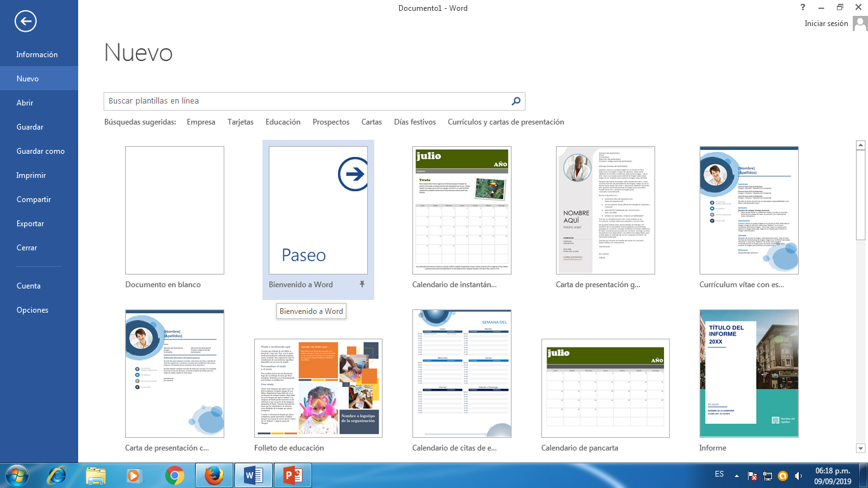This screenshot has width=868, height=488.
Task: Select Nuevo in the sidebar
Action: tap(39, 79)
